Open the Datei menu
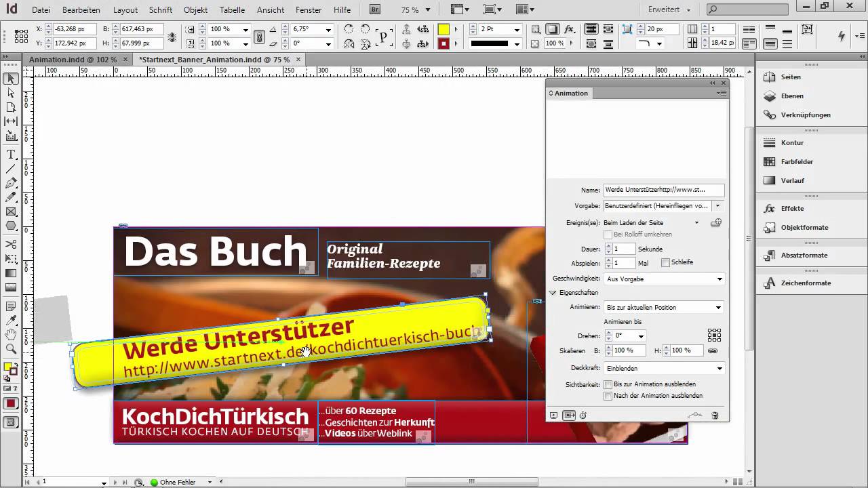Image resolution: width=868 pixels, height=488 pixels. [41, 10]
